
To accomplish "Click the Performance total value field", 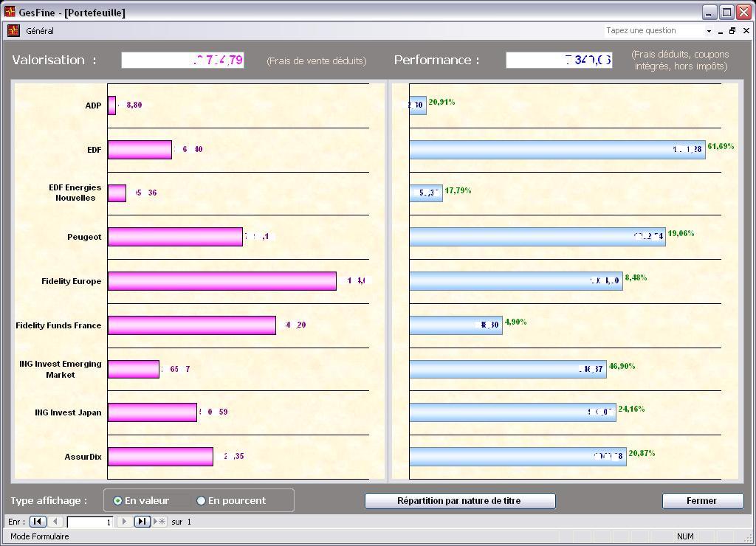I will [x=560, y=61].
